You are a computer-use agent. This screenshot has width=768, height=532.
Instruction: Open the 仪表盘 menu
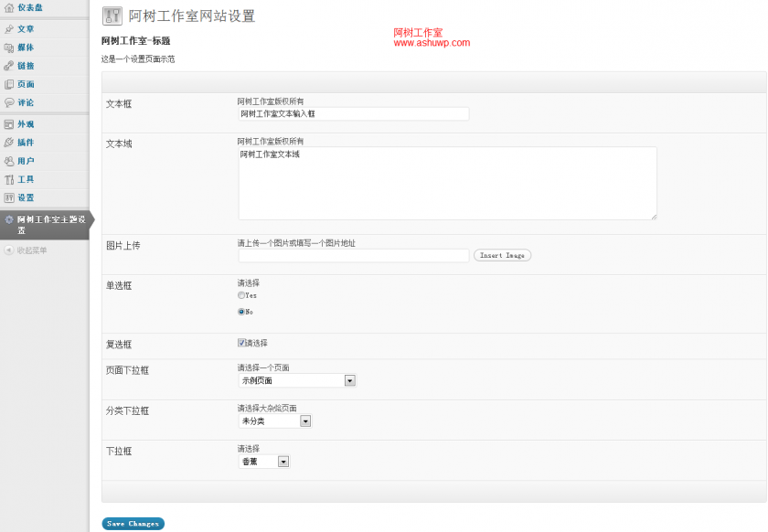point(30,7)
